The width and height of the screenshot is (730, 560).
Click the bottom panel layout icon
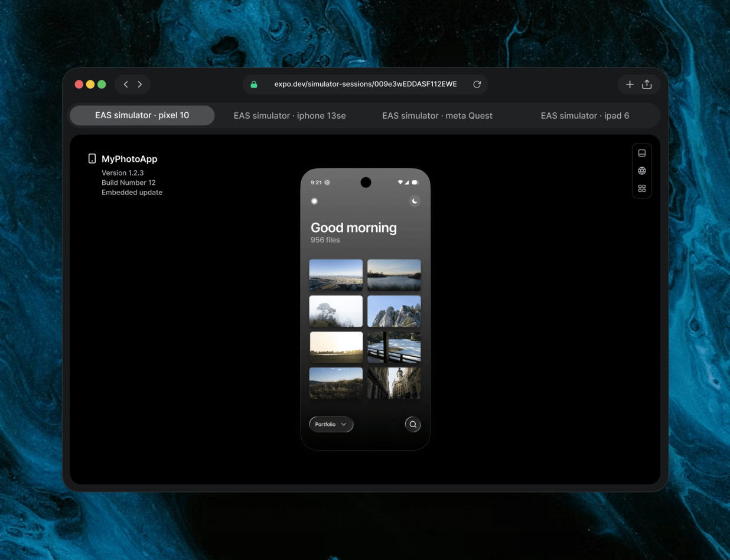(x=642, y=153)
